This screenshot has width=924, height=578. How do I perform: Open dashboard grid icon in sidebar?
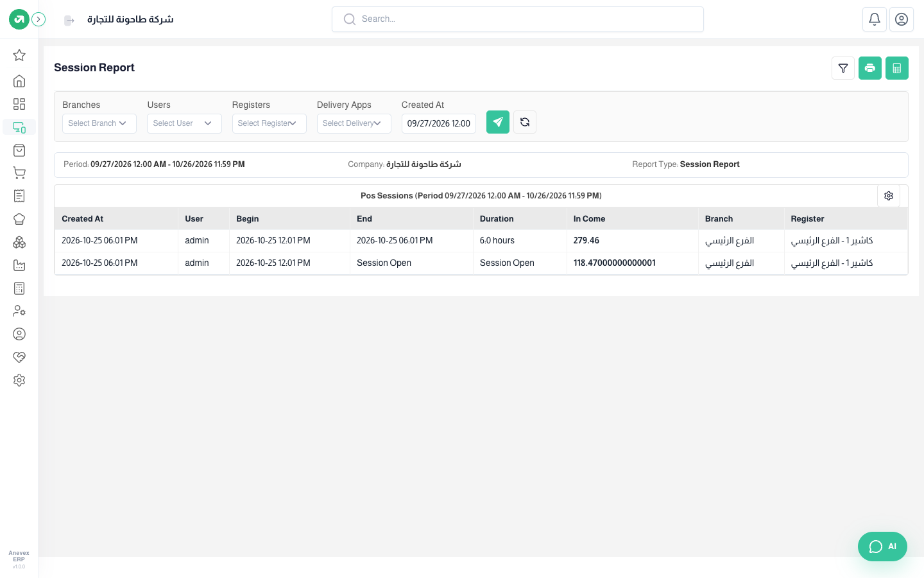pos(19,104)
